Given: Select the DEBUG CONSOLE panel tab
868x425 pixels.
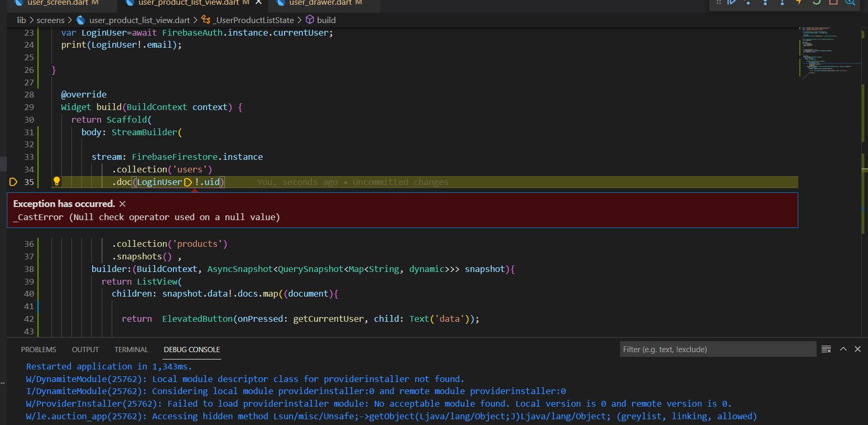Looking at the screenshot, I should (x=192, y=350).
